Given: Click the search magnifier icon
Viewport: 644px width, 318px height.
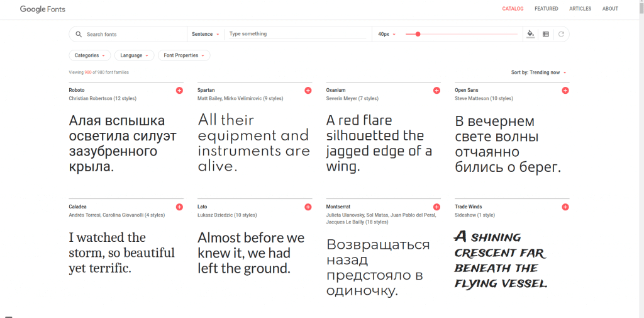Looking at the screenshot, I should click(x=79, y=34).
